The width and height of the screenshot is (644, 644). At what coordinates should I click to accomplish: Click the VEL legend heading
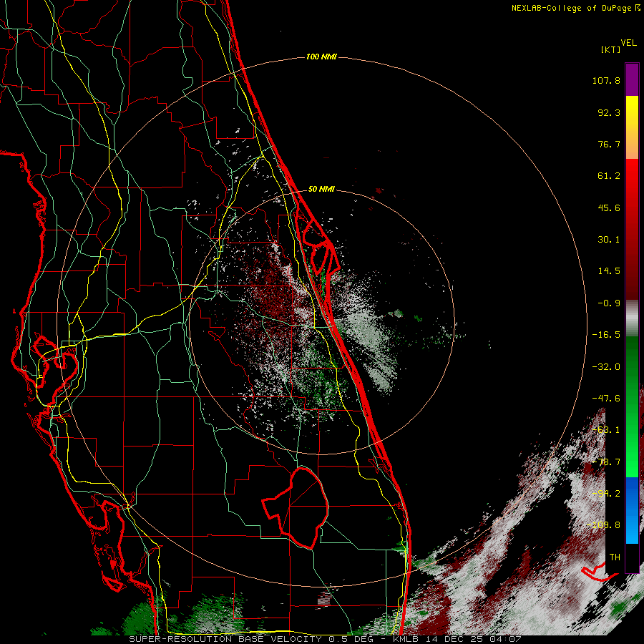coord(628,43)
